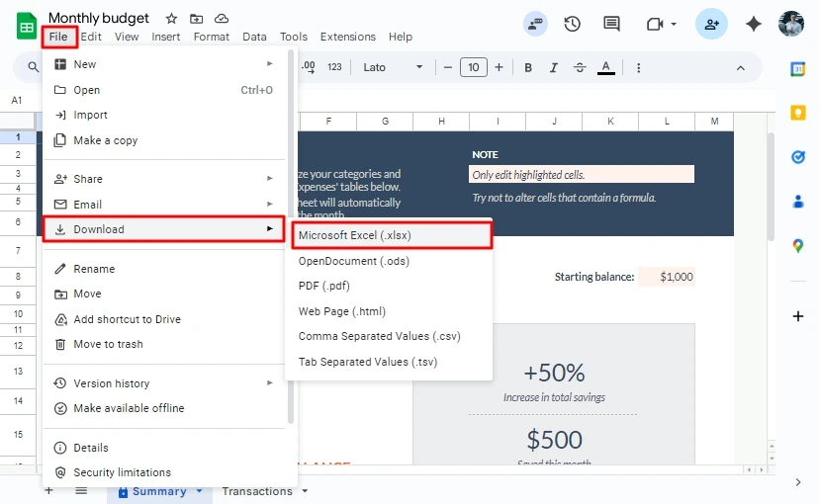This screenshot has width=820, height=504.
Task: Click the move-to-folder icon beside the title
Action: [x=196, y=19]
